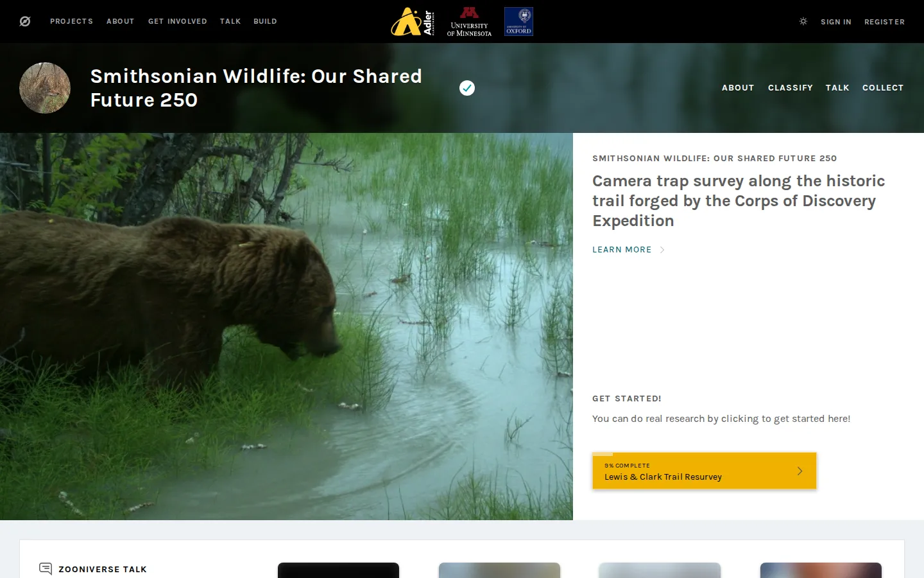
Task: Click the Learn More chevron arrow
Action: tap(662, 250)
